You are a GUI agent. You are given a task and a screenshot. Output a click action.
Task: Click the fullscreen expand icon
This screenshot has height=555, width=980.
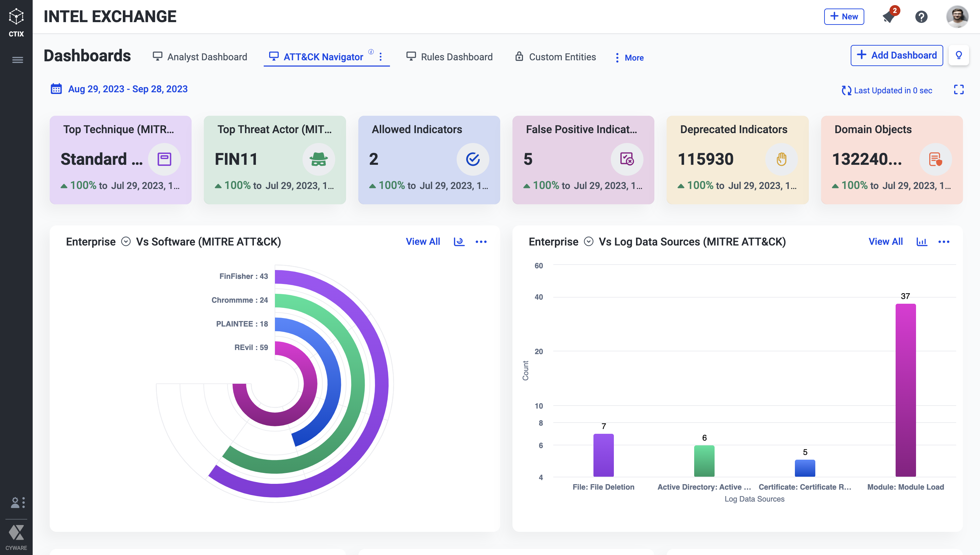coord(958,90)
